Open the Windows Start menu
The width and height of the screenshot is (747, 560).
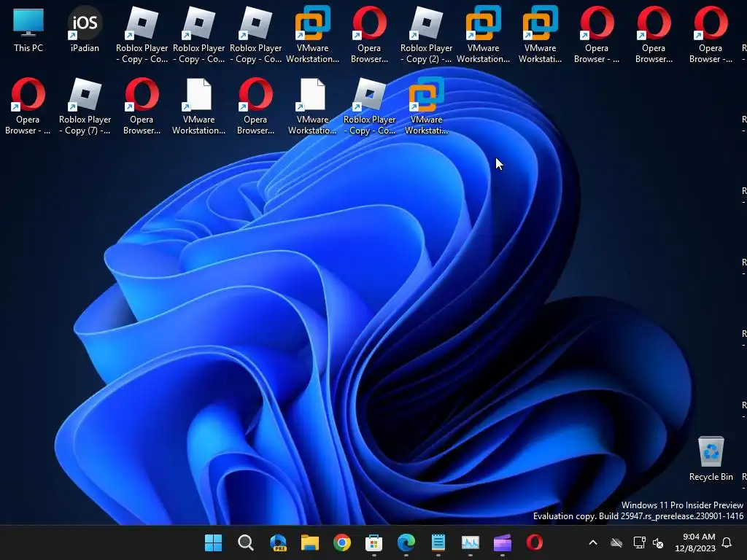[214, 542]
